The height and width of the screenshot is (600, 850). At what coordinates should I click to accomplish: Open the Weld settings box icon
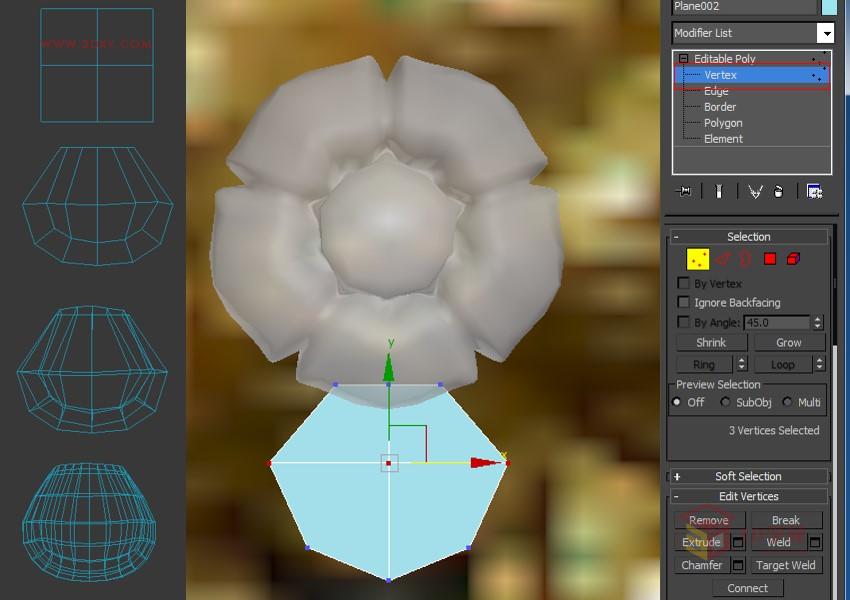814,541
